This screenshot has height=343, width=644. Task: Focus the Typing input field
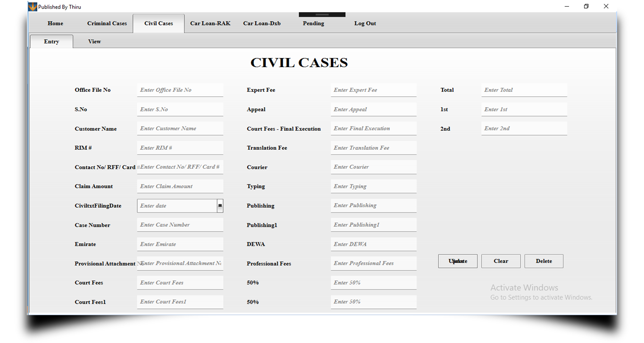[x=374, y=186]
